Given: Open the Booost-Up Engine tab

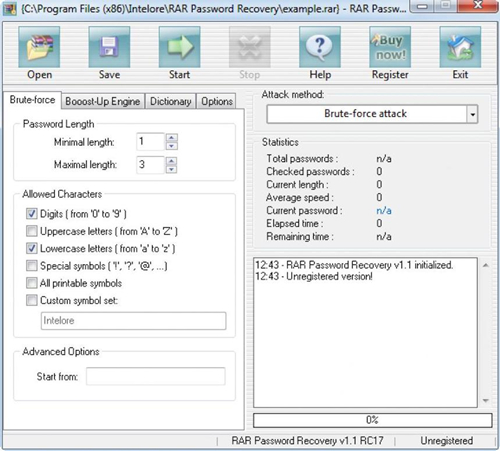Looking at the screenshot, I should tap(103, 101).
